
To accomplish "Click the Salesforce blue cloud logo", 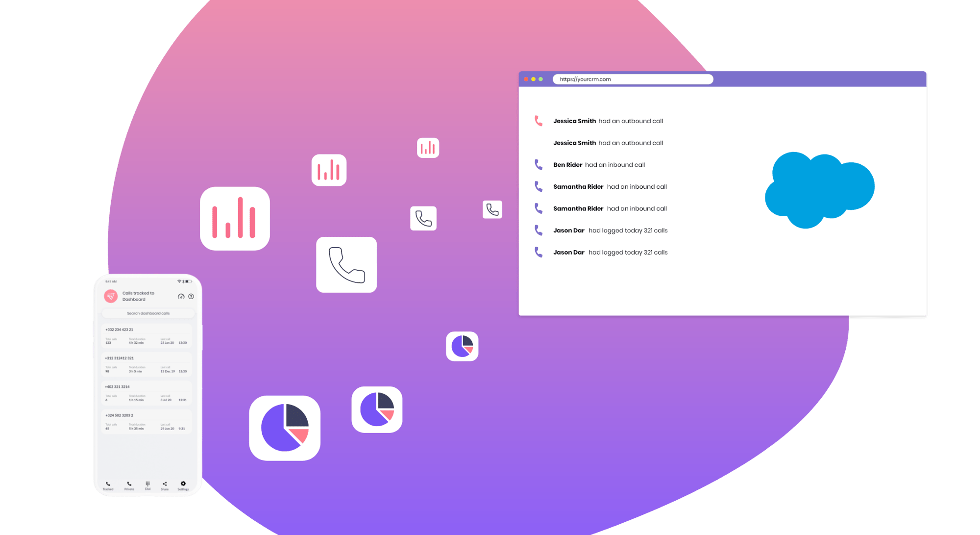I will pyautogui.click(x=819, y=190).
